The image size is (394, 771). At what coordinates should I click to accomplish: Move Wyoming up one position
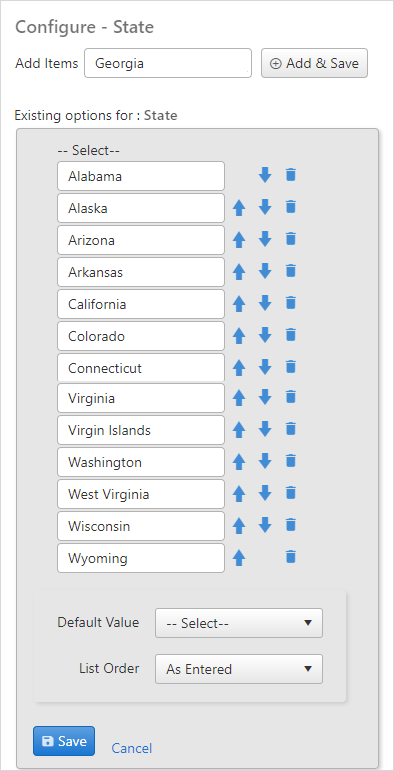239,558
